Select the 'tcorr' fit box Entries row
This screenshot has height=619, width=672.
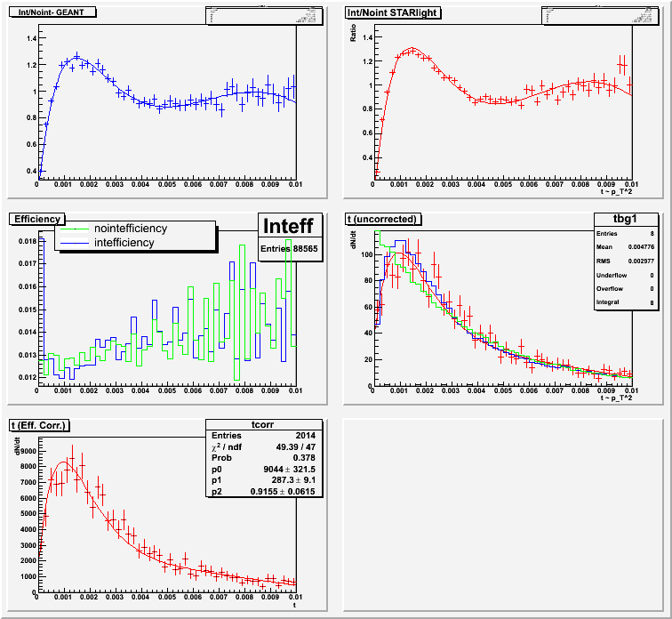[x=261, y=434]
